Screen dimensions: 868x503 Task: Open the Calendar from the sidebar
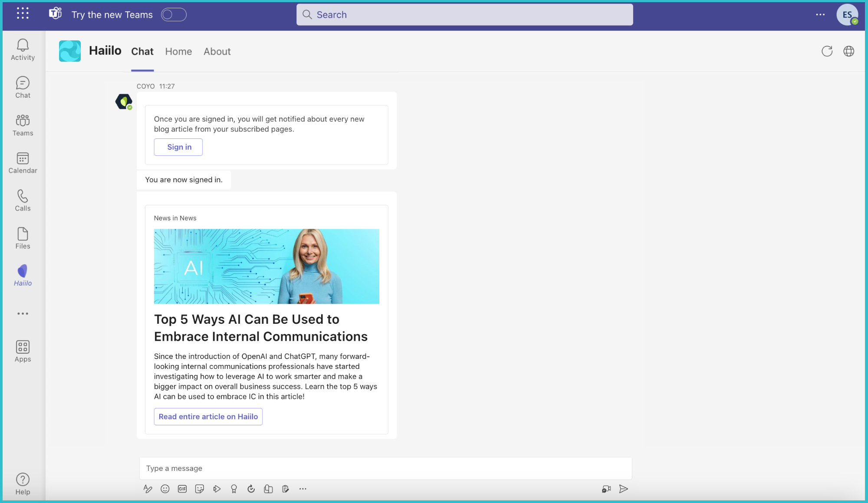click(x=22, y=163)
